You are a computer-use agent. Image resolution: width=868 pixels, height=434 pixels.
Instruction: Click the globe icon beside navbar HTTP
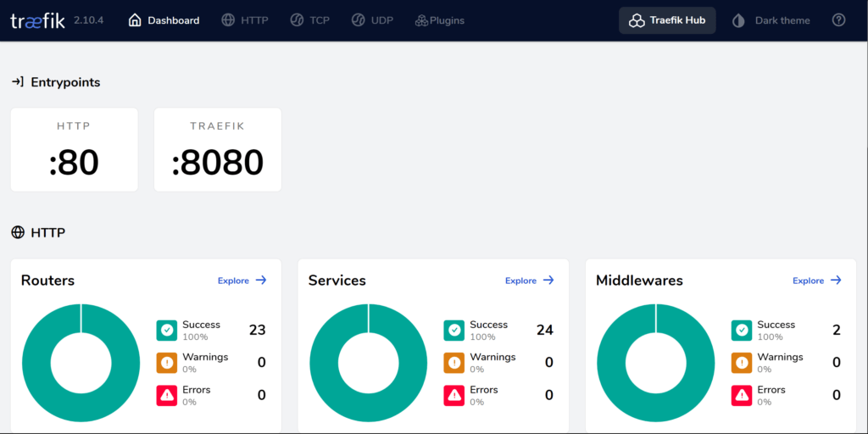pyautogui.click(x=227, y=20)
